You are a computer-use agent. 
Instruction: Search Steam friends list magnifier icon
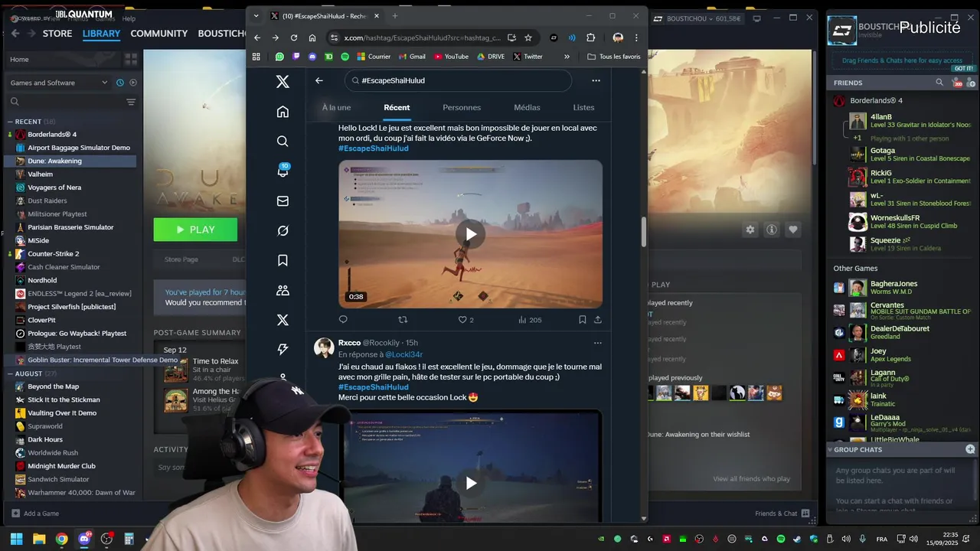point(939,83)
